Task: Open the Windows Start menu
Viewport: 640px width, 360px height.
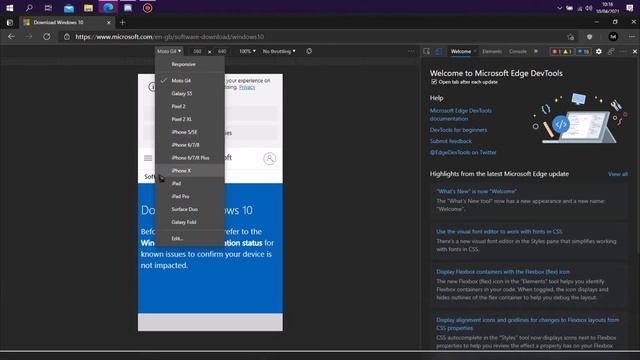Action: pyautogui.click(x=9, y=8)
